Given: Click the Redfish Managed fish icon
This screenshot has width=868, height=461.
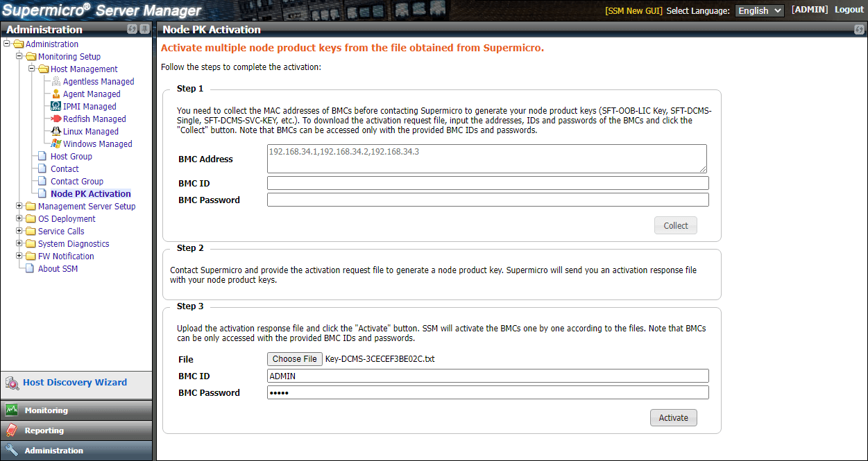Looking at the screenshot, I should (x=56, y=119).
